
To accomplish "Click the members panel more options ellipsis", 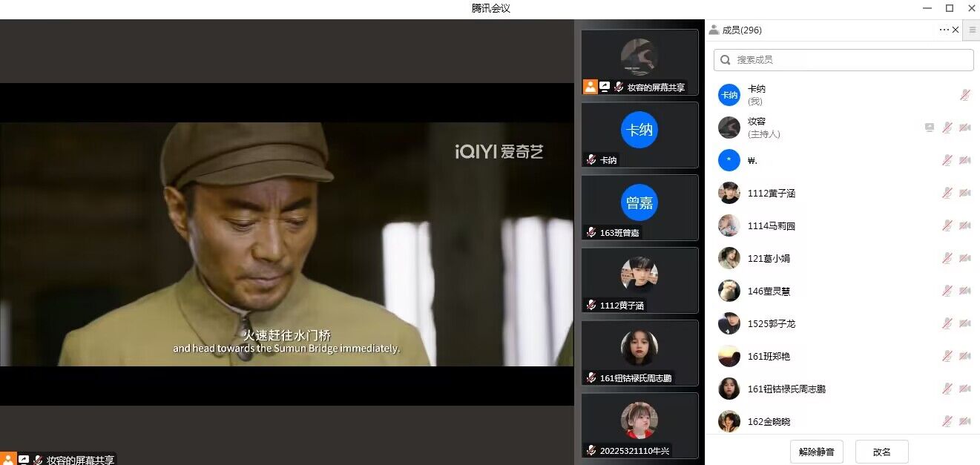I will (944, 30).
